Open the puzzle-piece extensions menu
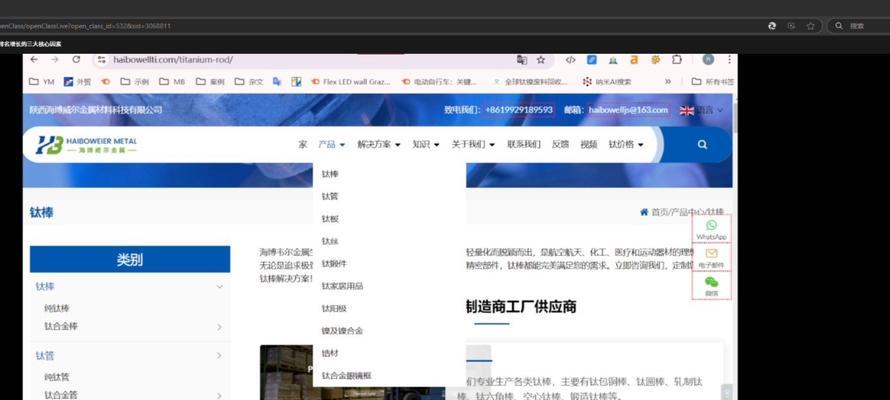Image resolution: width=890 pixels, height=400 pixels. click(x=677, y=60)
